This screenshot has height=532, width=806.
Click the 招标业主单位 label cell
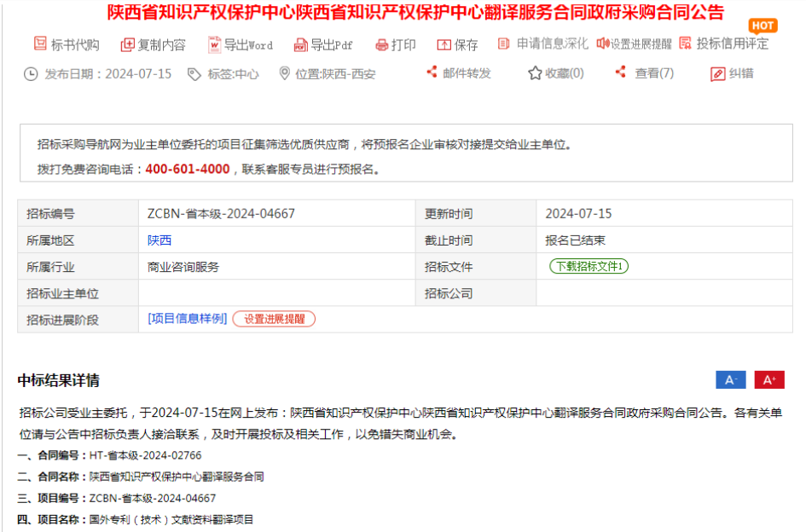(x=78, y=293)
